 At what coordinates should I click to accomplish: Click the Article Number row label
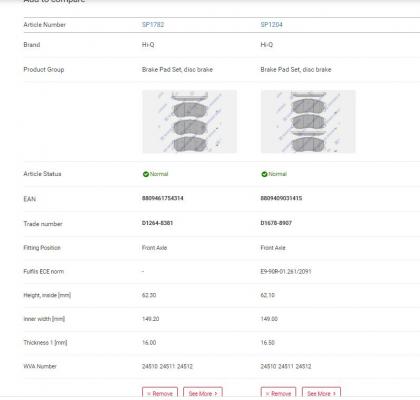pos(44,25)
